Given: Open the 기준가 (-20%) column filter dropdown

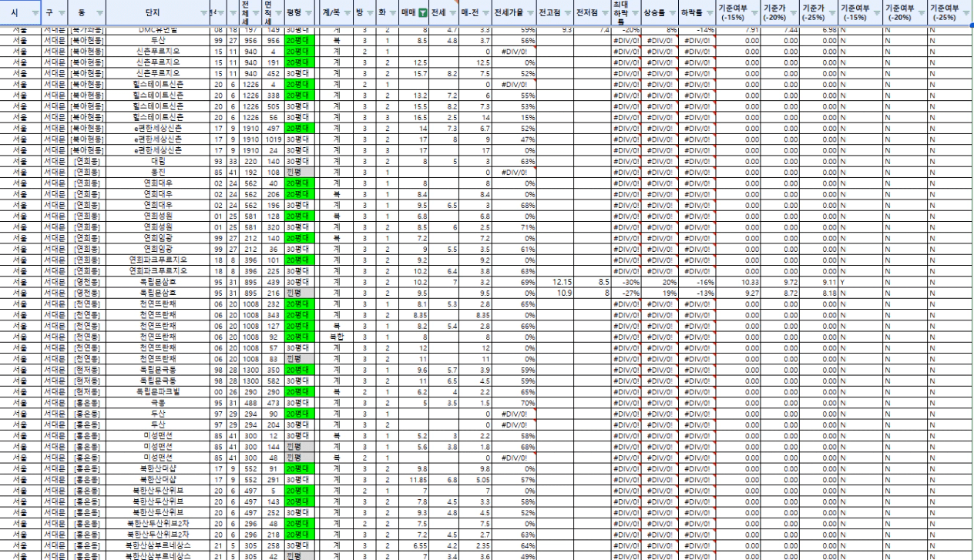Looking at the screenshot, I should click(793, 14).
